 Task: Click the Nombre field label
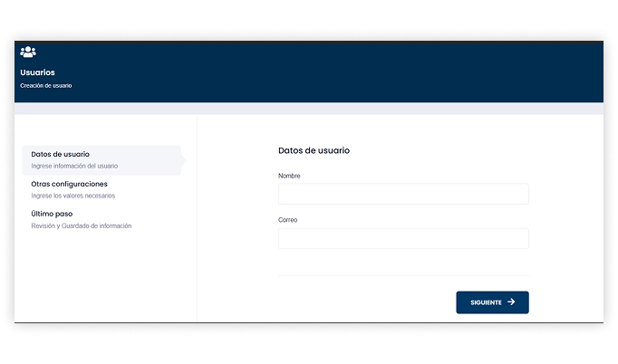pos(289,176)
